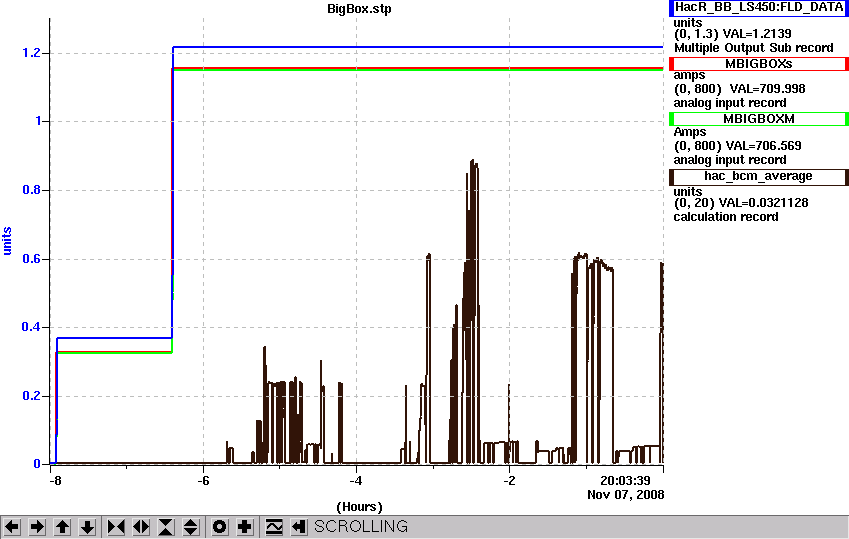Select the HacR_BB_LS450:FLD_DATA curve legend

coord(759,8)
